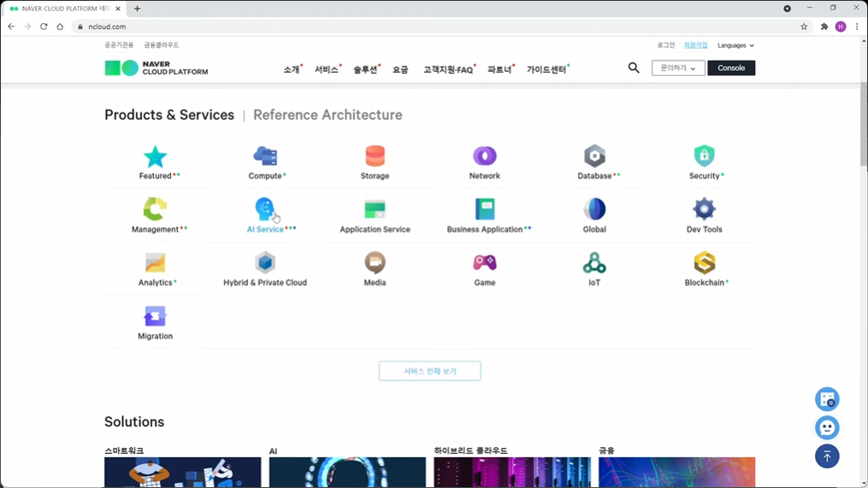Go back to the previous page
868x488 pixels.
coord(11,26)
